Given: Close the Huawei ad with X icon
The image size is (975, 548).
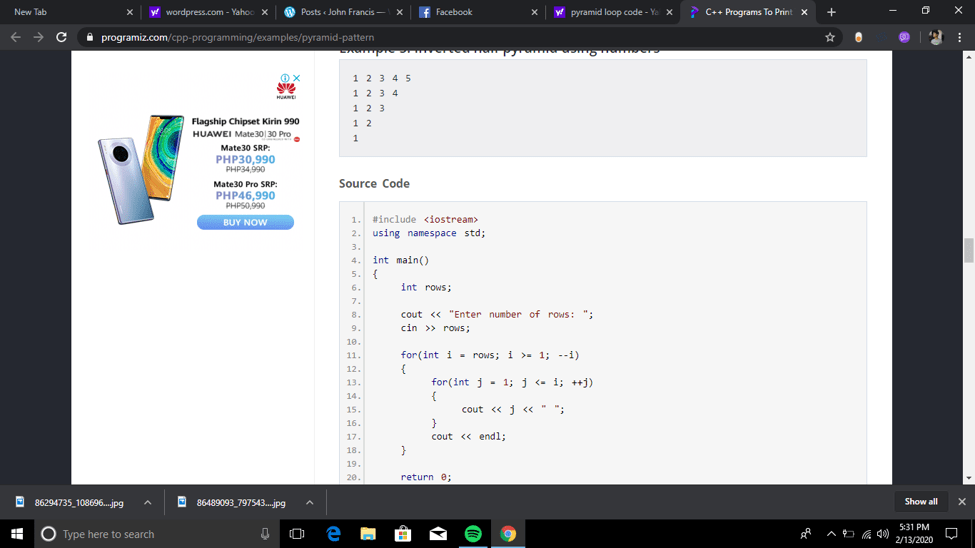Looking at the screenshot, I should tap(296, 78).
